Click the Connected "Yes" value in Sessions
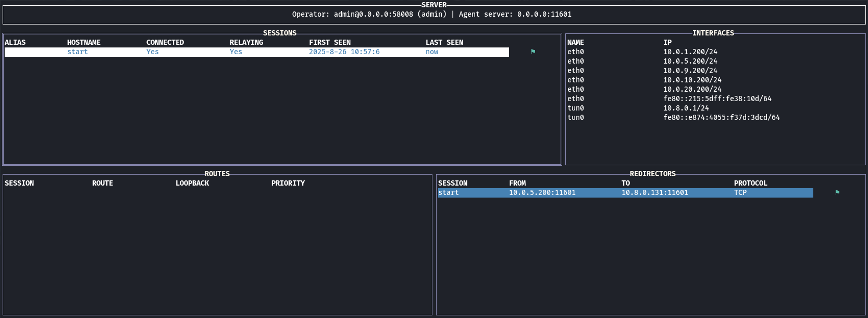Screen dimensions: 868x318 153,52
